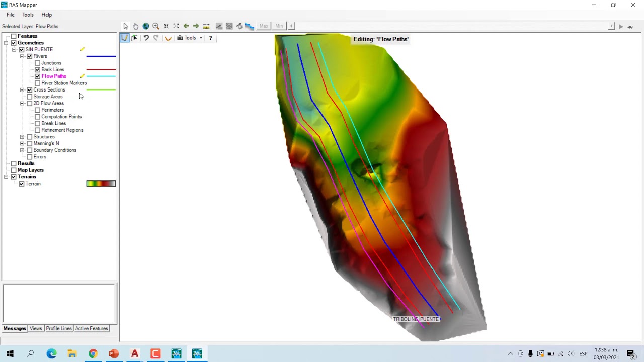Viewport: 644px width, 362px height.
Task: Click the play animation arrow at the toolbar's right end
Action: 621,26
